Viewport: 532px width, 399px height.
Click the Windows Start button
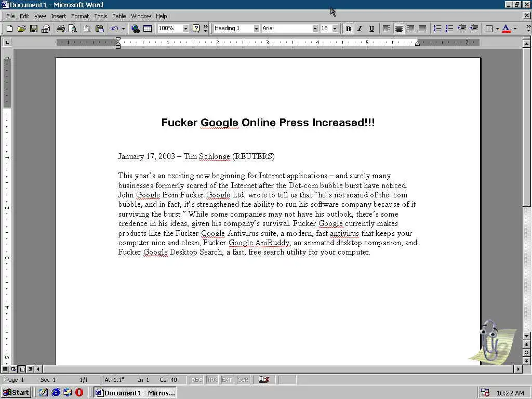click(16, 393)
